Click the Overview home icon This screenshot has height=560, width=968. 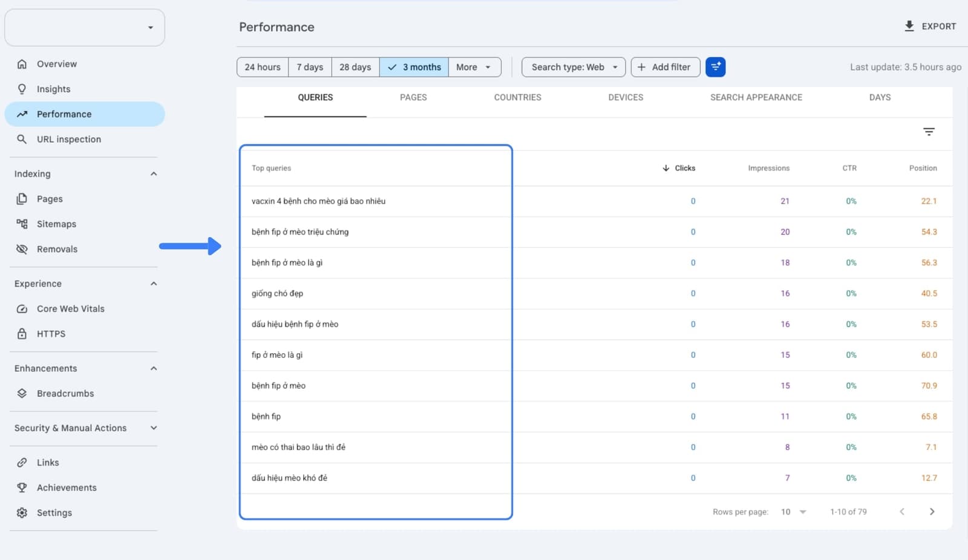click(x=22, y=64)
